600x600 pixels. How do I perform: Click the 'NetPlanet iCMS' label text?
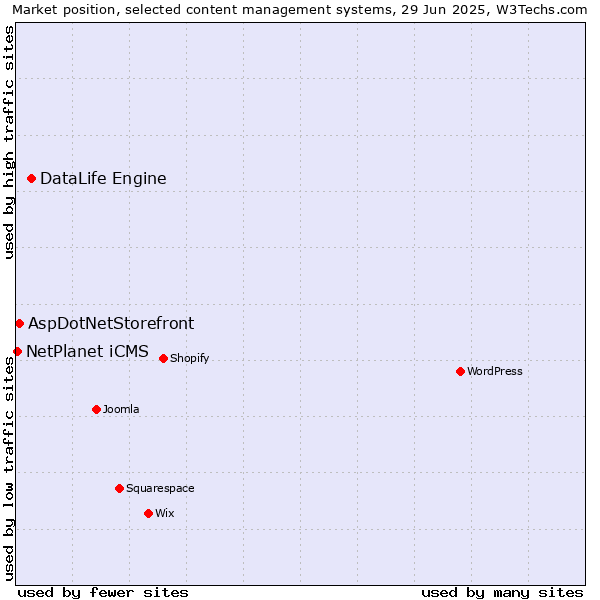click(87, 351)
